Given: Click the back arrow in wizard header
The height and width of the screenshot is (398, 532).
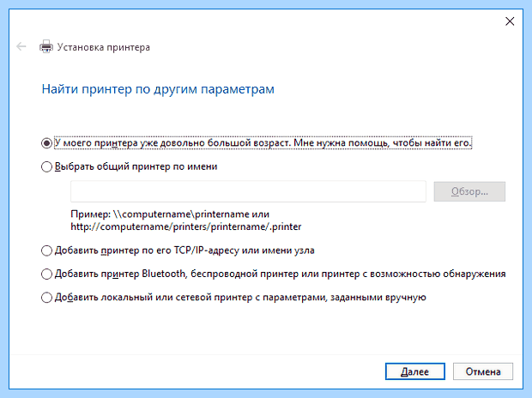Looking at the screenshot, I should point(21,46).
